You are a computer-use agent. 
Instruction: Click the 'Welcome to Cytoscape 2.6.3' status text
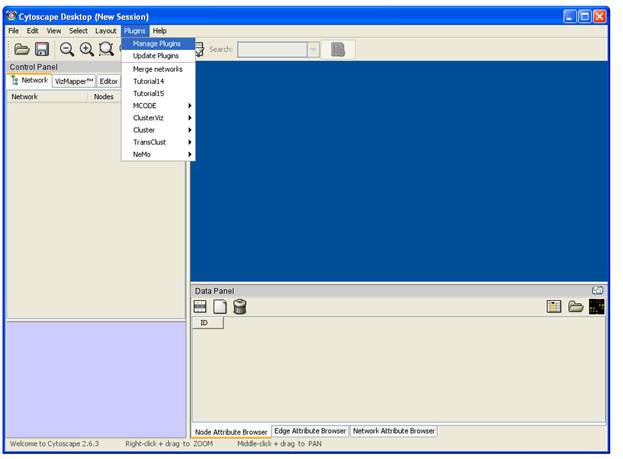(54, 444)
